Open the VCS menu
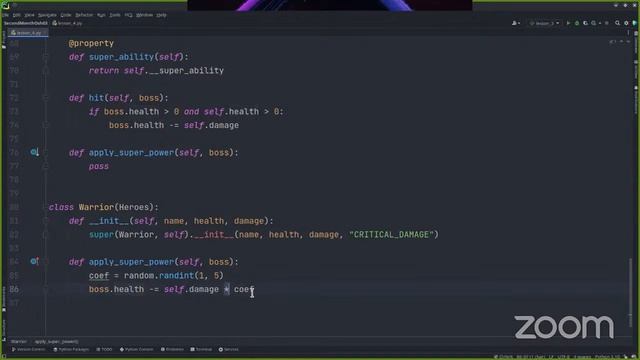The image size is (640, 360). [x=128, y=15]
